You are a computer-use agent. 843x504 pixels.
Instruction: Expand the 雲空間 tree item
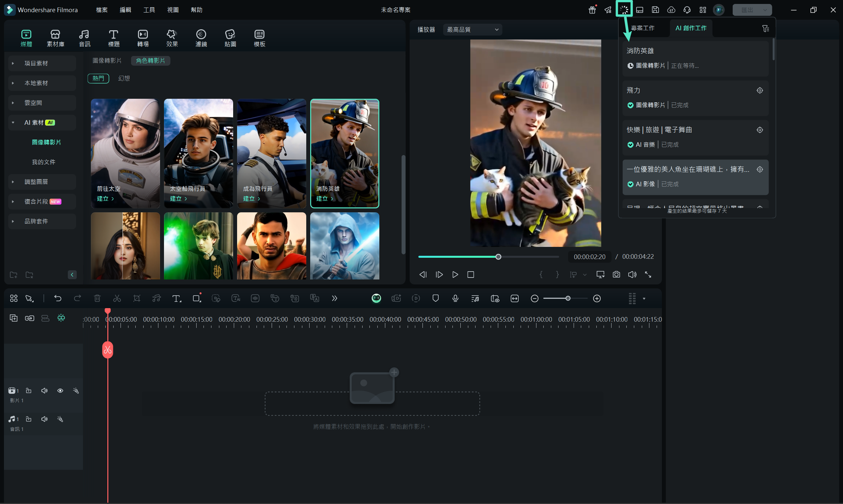[x=13, y=103]
